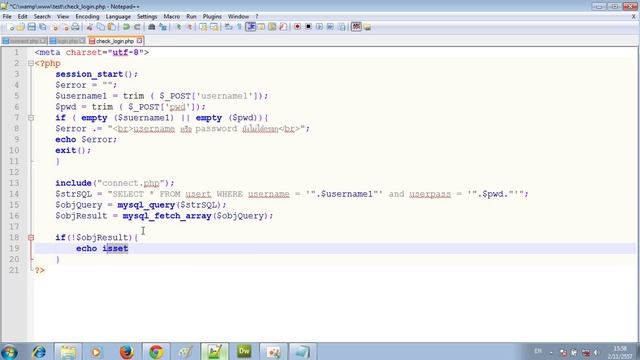Toggle the highlighted Indent Guide button

click(251, 27)
